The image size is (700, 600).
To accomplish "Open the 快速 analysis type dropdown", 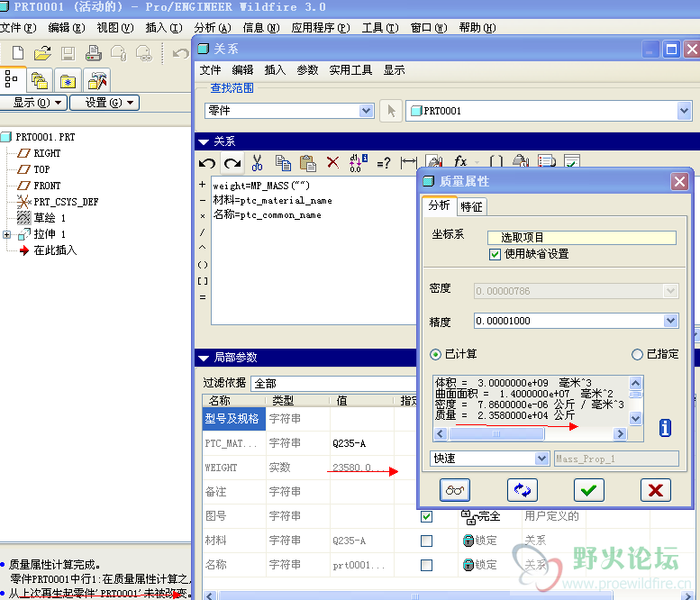I will click(541, 459).
